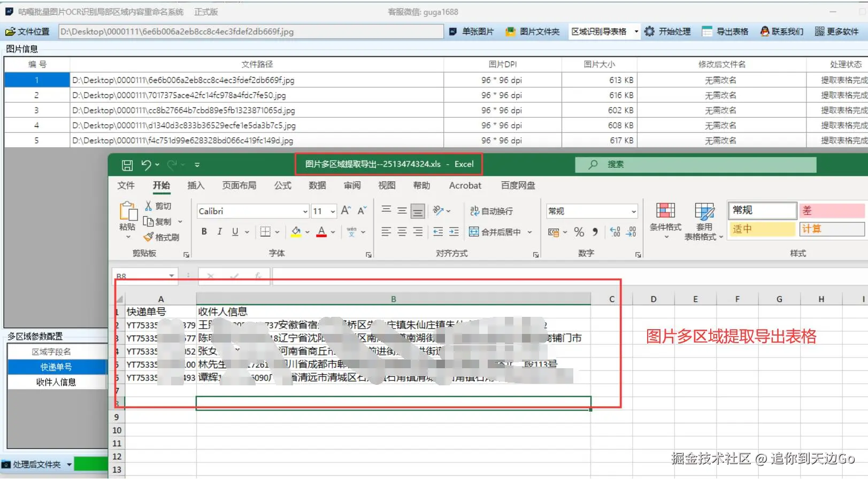Click the Percent Style icon

click(x=579, y=232)
